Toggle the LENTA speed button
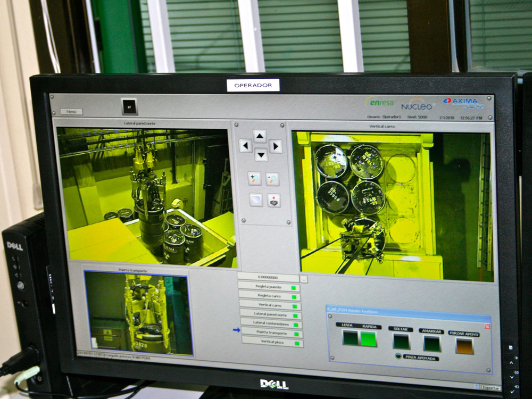The width and height of the screenshot is (532, 399). 351,338
